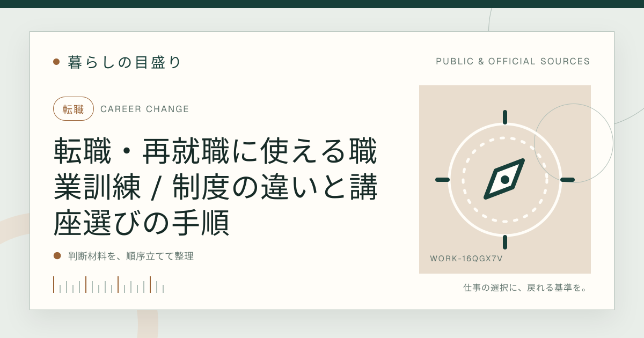Screen dimensions: 644x338
Task: Click the WORK-16QGX7V code label
Action: pos(466,258)
